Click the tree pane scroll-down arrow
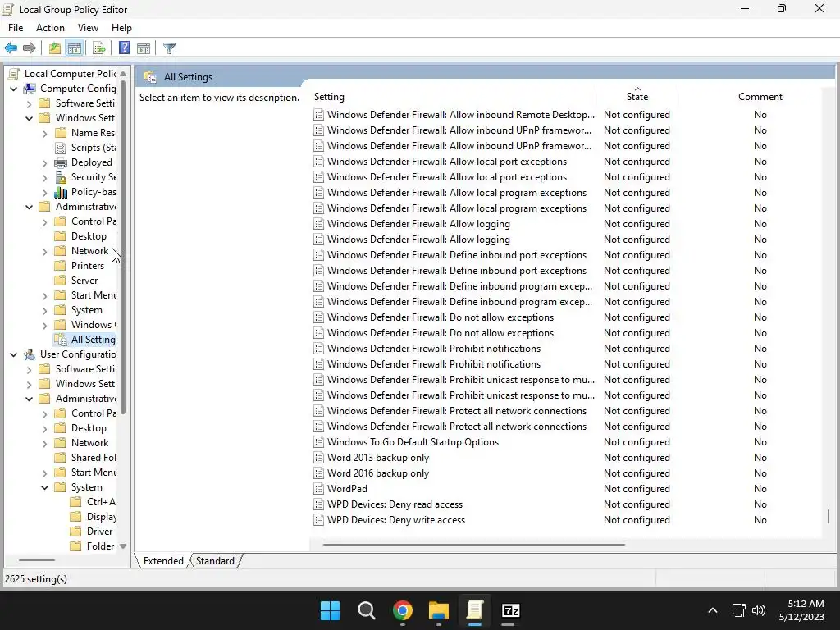The image size is (840, 630). [x=123, y=546]
